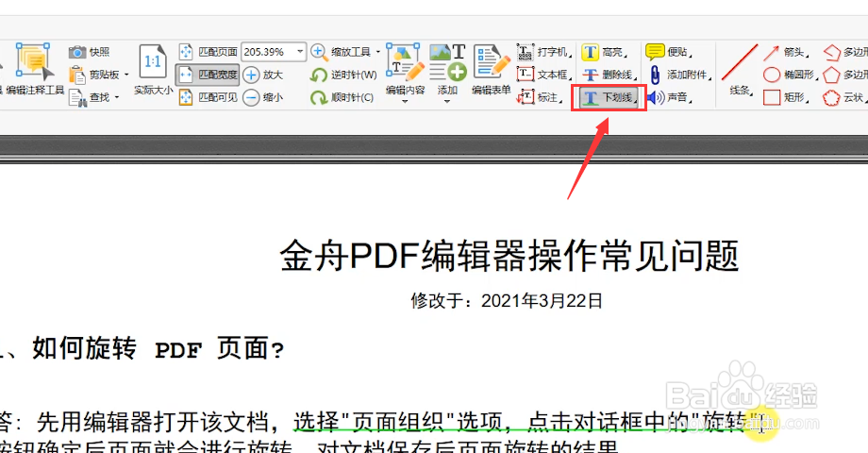Click the heading 如何旋转 PDF 页面?
Viewport: 868px width, 453px height.
click(x=158, y=349)
